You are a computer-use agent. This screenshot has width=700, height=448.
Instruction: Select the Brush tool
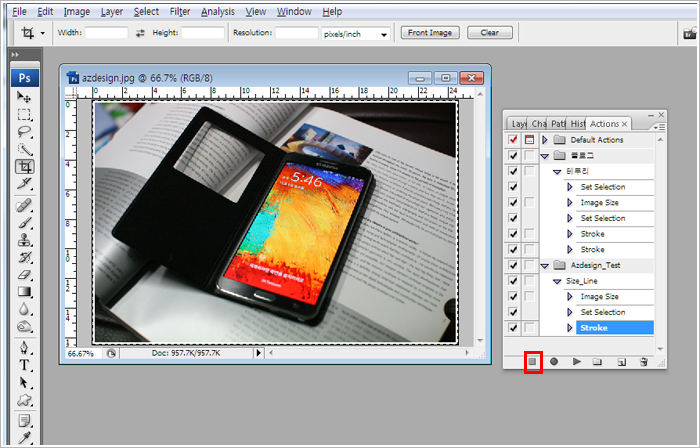(24, 223)
